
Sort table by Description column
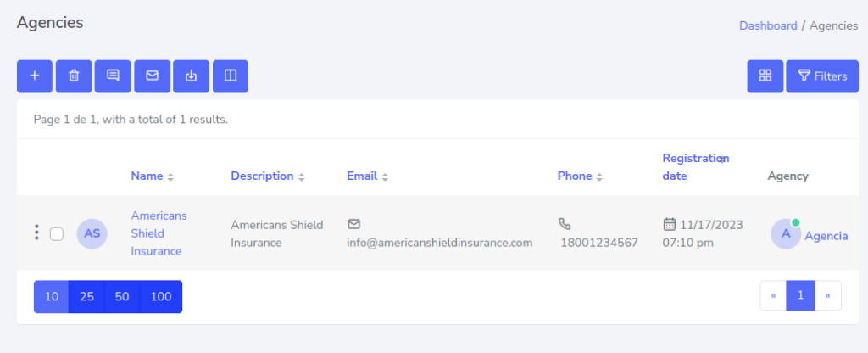pos(267,176)
